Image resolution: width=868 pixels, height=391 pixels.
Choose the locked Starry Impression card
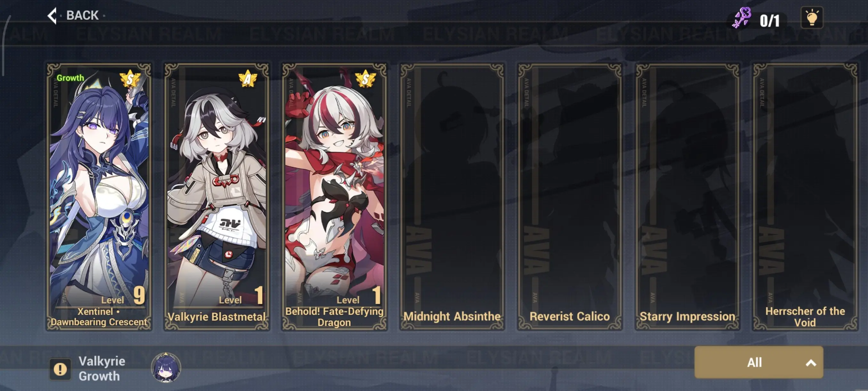click(x=687, y=197)
